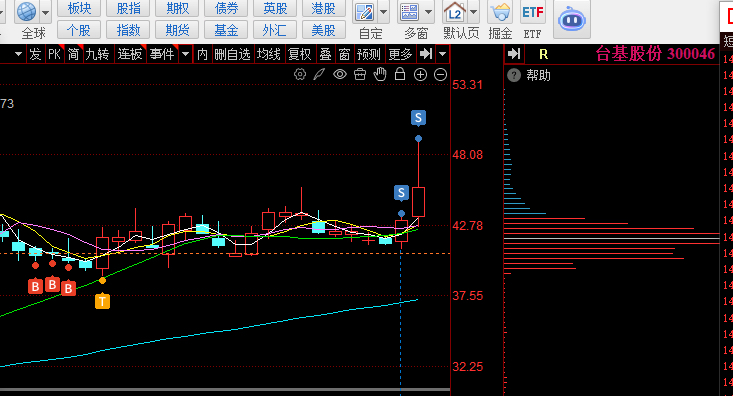
Task: Toggle the chart lock icon
Action: [400, 74]
